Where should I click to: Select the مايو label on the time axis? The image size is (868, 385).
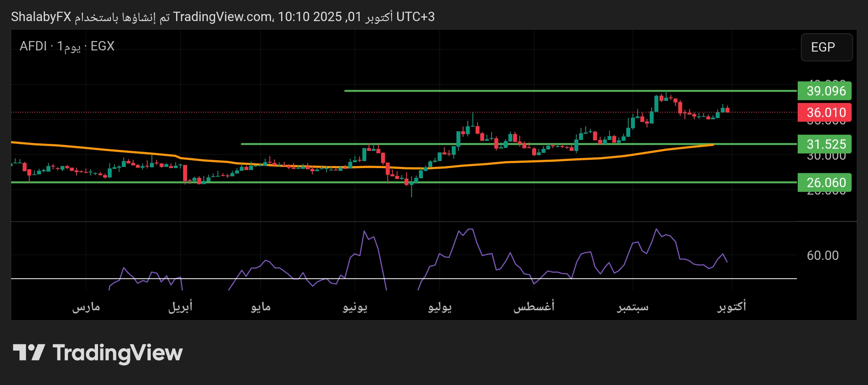pyautogui.click(x=260, y=307)
